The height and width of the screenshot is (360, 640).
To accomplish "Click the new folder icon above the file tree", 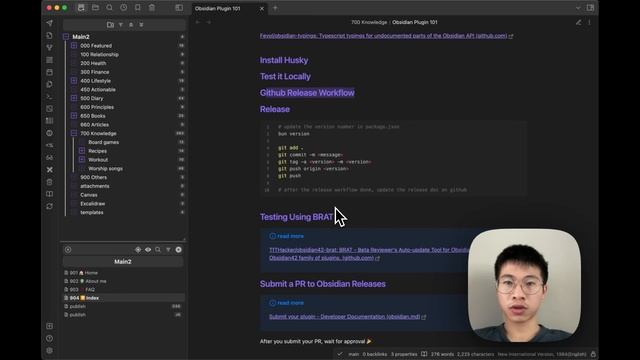I will click(x=110, y=24).
